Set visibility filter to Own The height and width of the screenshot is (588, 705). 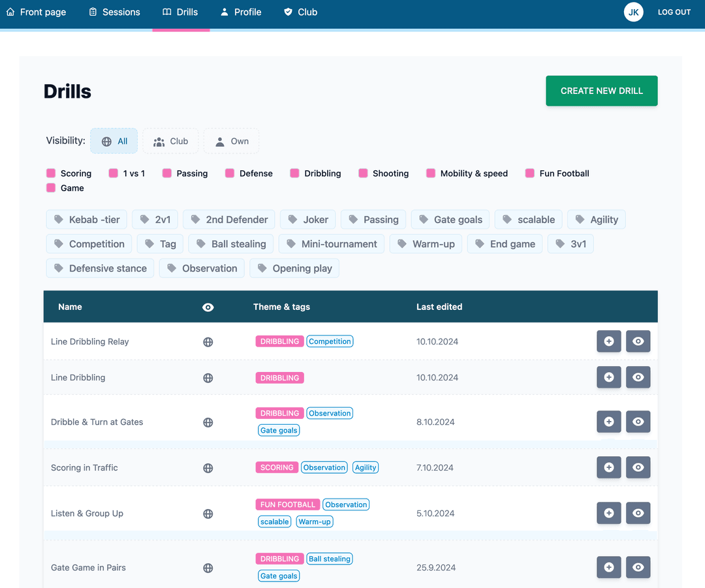[232, 141]
